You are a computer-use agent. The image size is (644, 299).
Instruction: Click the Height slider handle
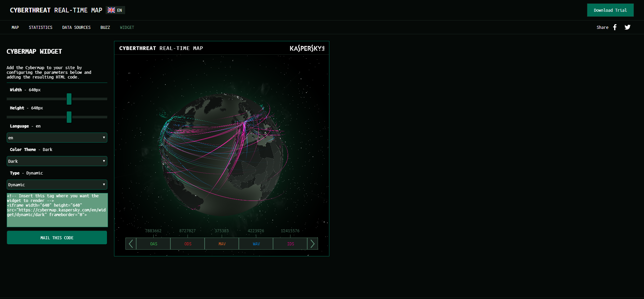(69, 117)
